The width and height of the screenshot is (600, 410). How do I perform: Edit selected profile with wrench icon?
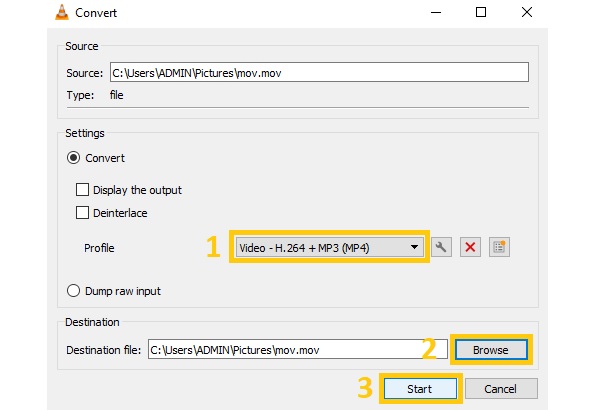click(x=441, y=247)
